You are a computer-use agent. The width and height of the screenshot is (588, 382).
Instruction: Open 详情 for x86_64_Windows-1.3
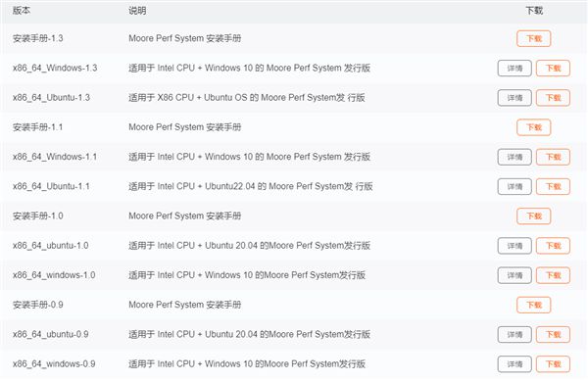tap(514, 69)
